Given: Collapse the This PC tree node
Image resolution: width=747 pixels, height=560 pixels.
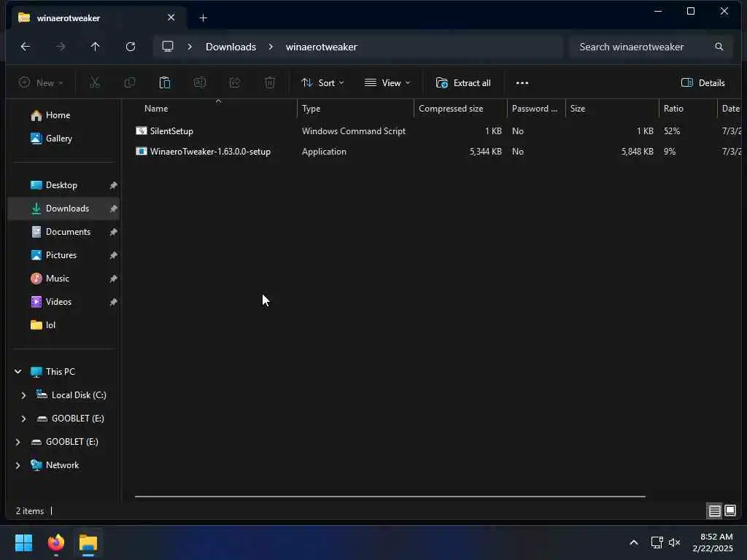Looking at the screenshot, I should click(x=18, y=371).
